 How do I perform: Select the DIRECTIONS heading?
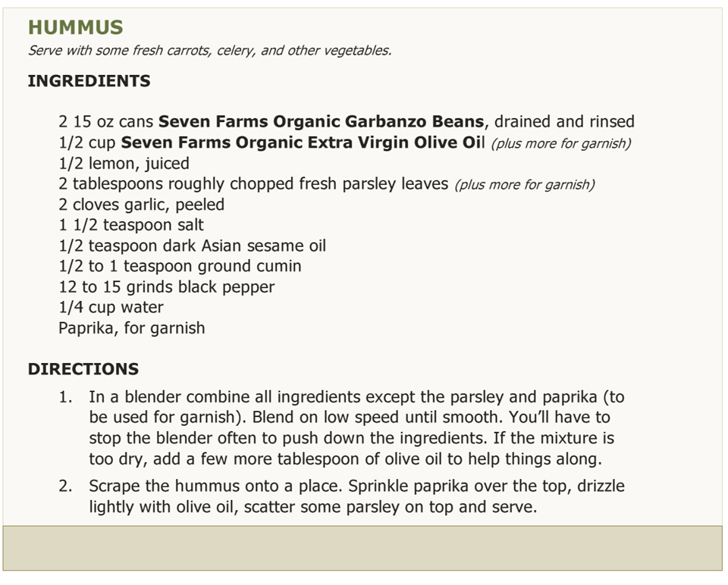(x=83, y=369)
